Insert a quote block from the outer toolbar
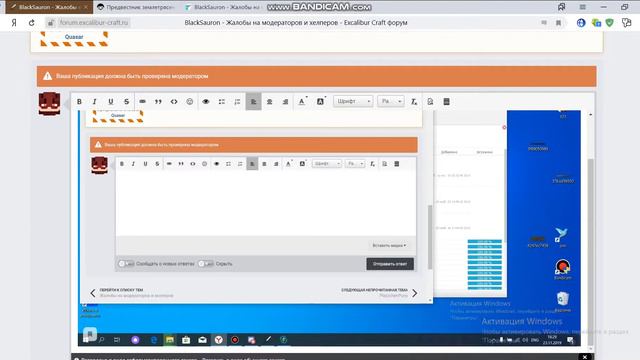 click(x=158, y=102)
